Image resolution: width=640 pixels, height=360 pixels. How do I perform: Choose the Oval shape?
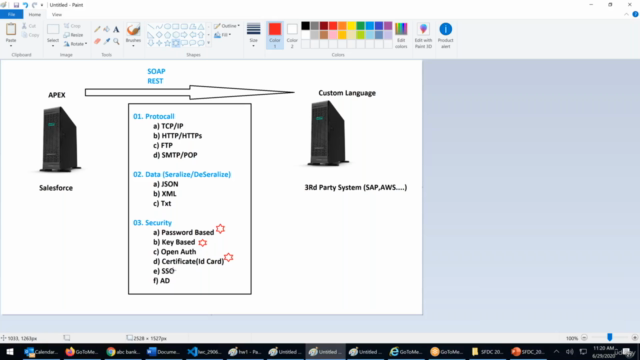tap(167, 27)
